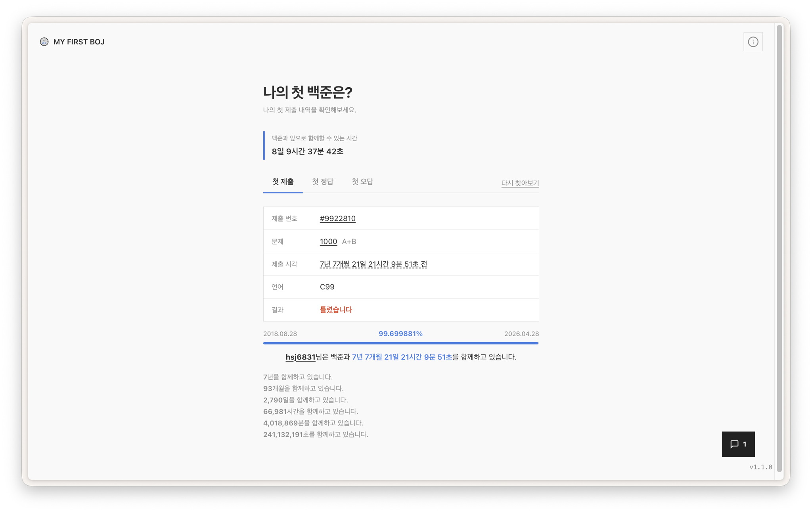Click the 다시 찾아보기 link
The width and height of the screenshot is (812, 513).
pyautogui.click(x=519, y=183)
